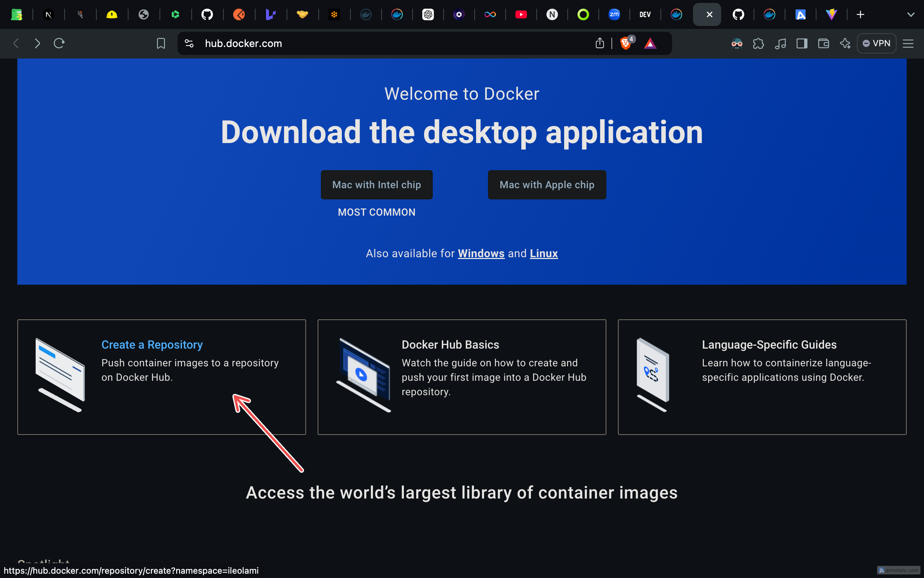924x578 pixels.
Task: Click the Create a Repository illustration
Action: click(60, 375)
